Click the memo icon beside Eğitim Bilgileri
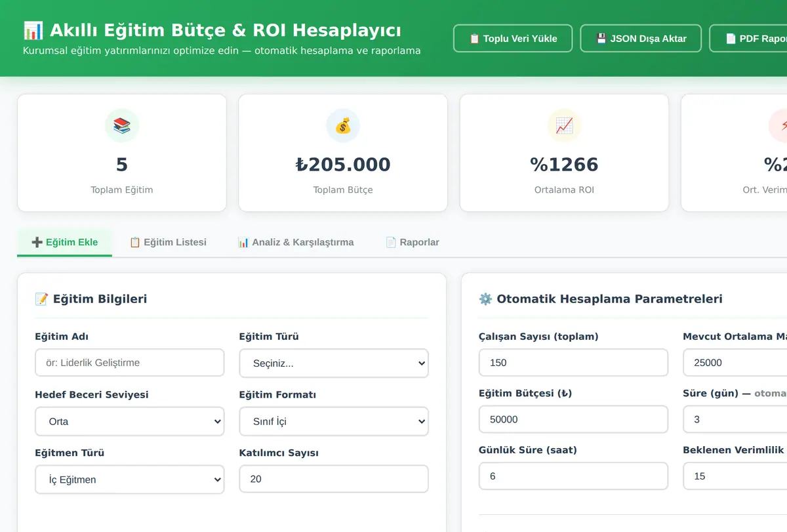This screenshot has width=787, height=532. [41, 299]
